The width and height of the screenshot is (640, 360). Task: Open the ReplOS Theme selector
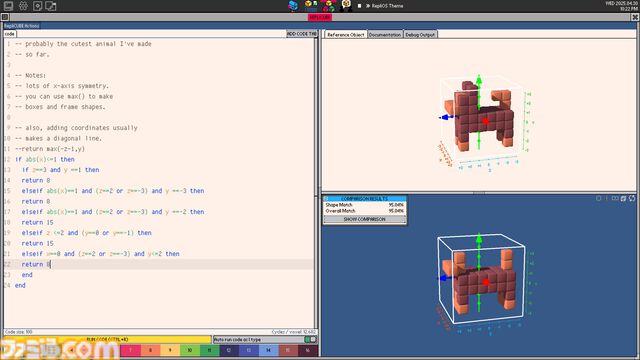(384, 6)
